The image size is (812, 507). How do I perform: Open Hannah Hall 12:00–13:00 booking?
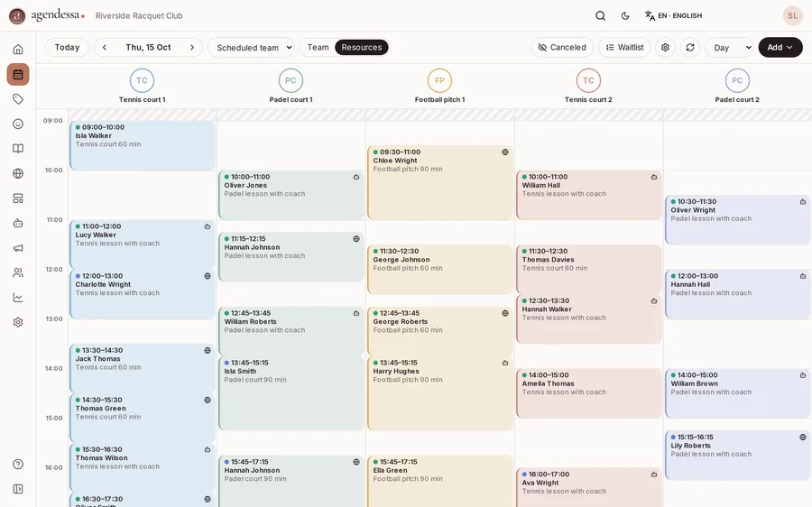738,295
